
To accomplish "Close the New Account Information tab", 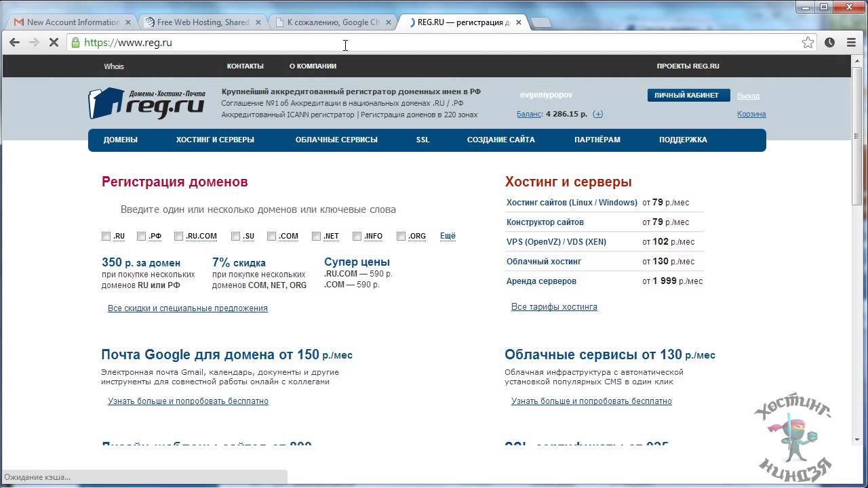I will pyautogui.click(x=128, y=22).
